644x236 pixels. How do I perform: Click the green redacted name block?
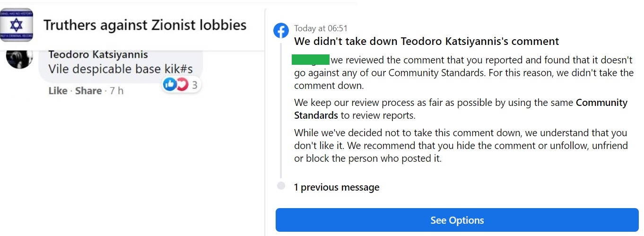(x=310, y=60)
